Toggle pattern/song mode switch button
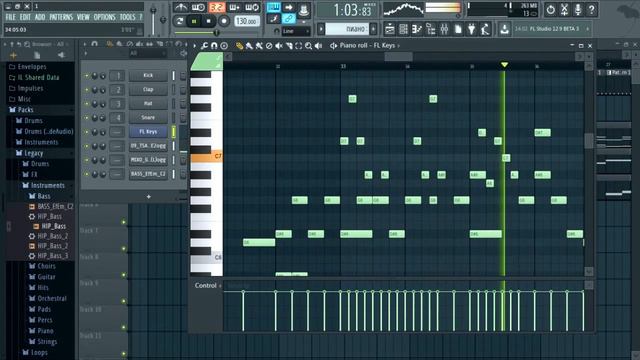 (179, 21)
